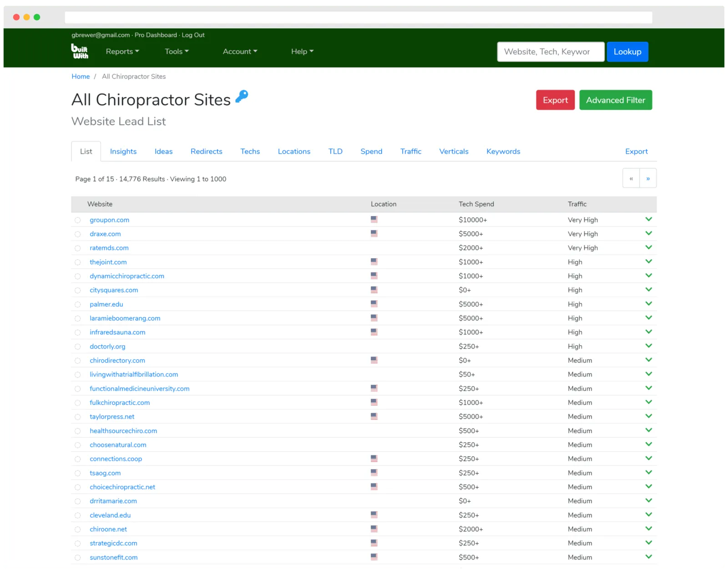This screenshot has height=574, width=728.
Task: Click the blue key icon beside the title
Action: point(242,96)
